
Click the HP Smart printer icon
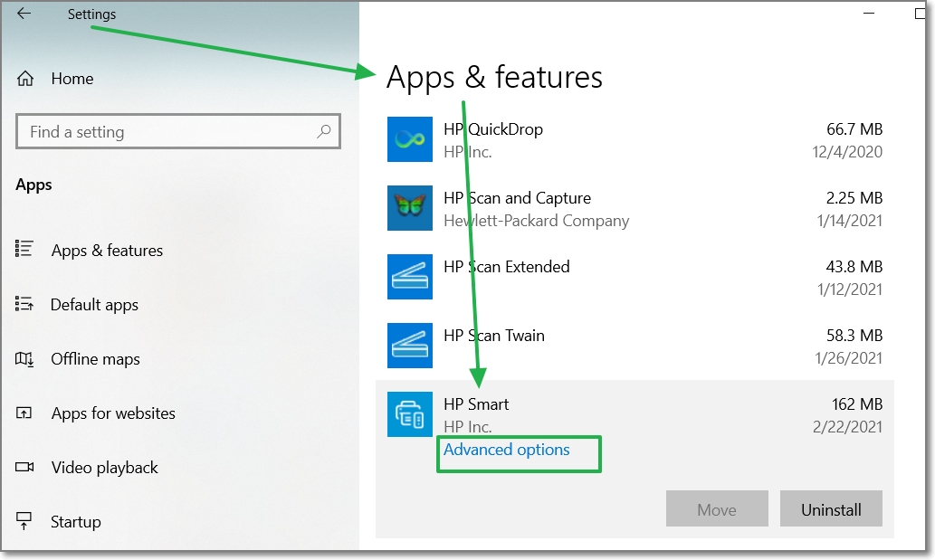[410, 414]
